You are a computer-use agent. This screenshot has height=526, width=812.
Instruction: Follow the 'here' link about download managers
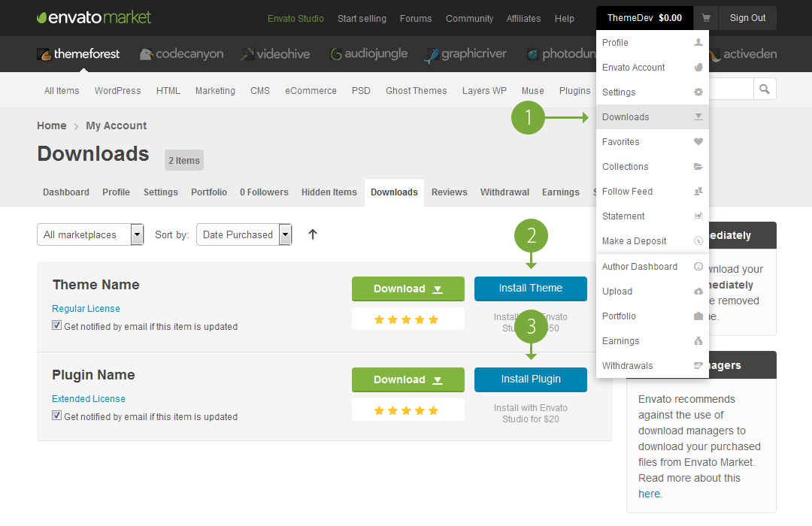coord(649,494)
